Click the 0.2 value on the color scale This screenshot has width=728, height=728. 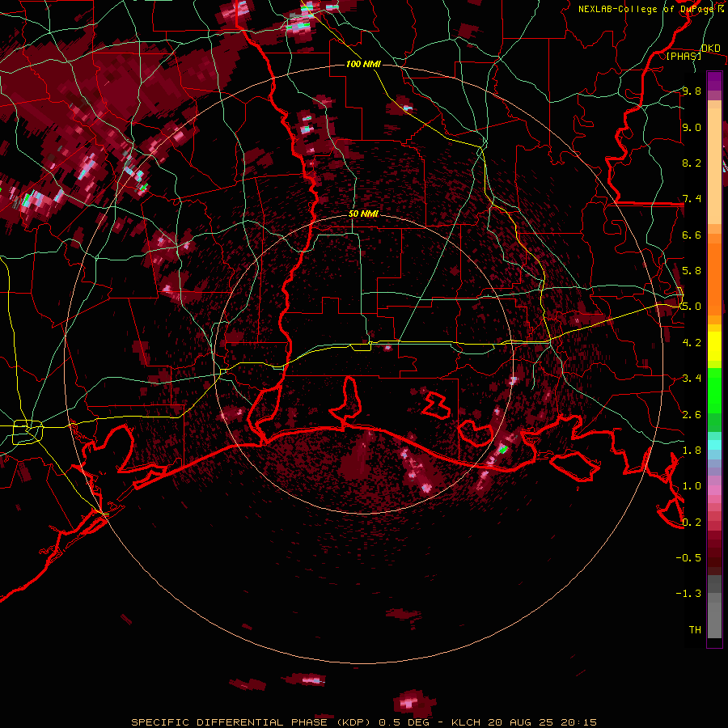(x=692, y=523)
